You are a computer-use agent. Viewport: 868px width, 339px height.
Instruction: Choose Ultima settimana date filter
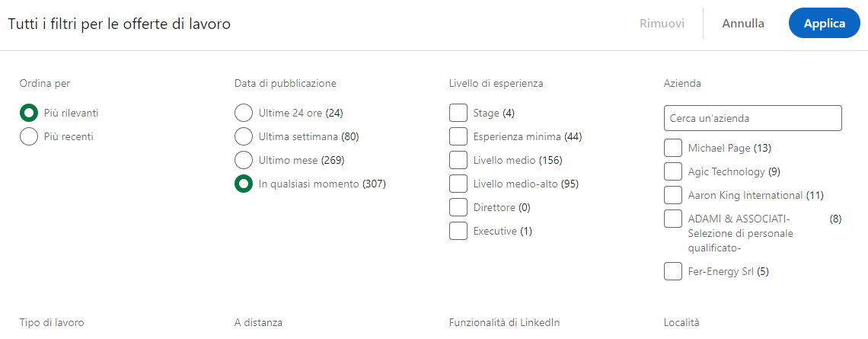pos(243,136)
